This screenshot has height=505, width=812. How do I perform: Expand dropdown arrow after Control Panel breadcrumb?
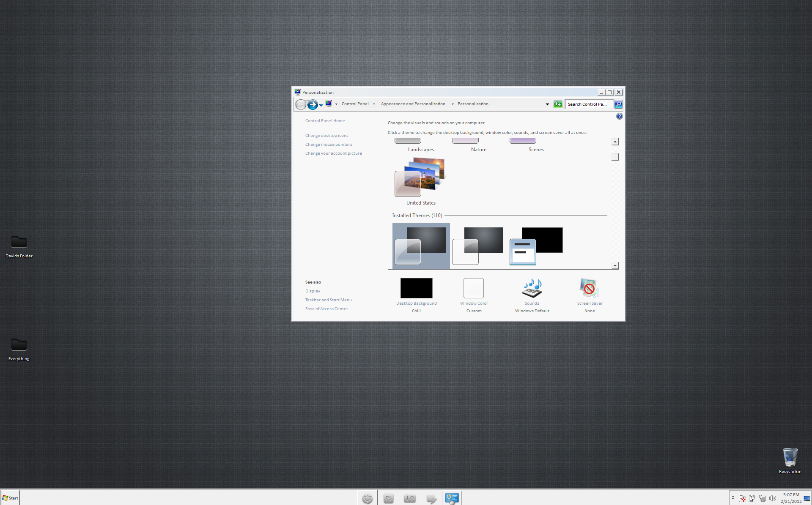[374, 104]
